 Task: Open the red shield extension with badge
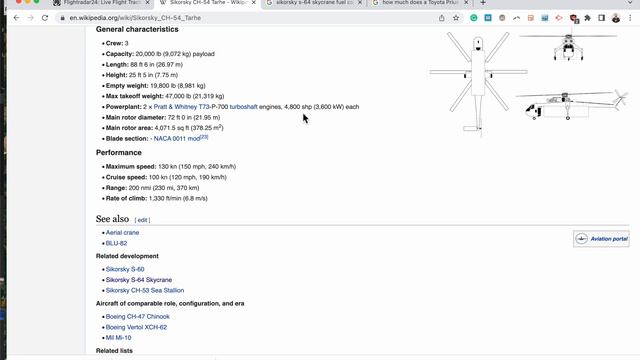(573, 18)
